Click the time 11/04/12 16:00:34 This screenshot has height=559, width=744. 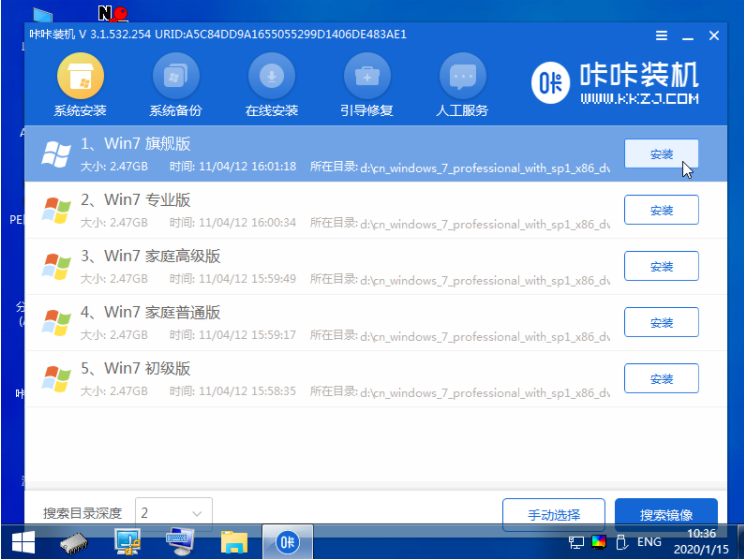click(x=247, y=223)
